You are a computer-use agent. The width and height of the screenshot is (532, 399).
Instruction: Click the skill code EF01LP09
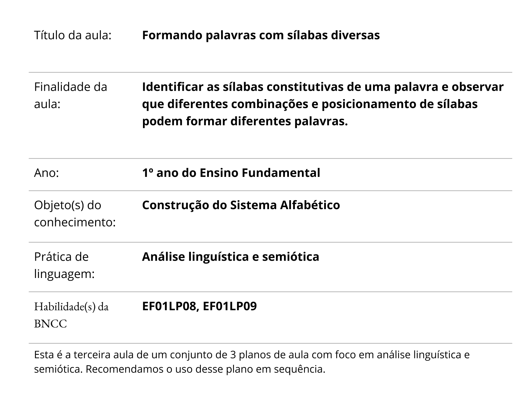pyautogui.click(x=230, y=306)
